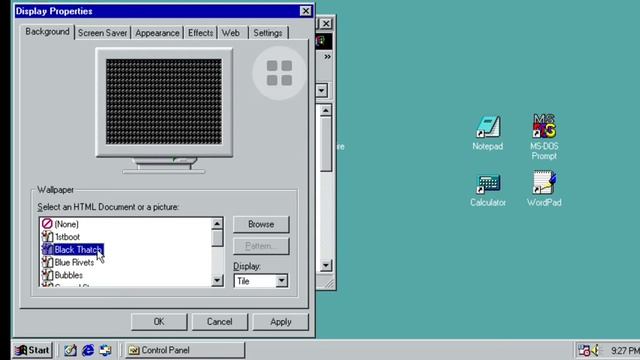Open the Notepad desktop shortcut
The image size is (640, 360).
pos(488,133)
